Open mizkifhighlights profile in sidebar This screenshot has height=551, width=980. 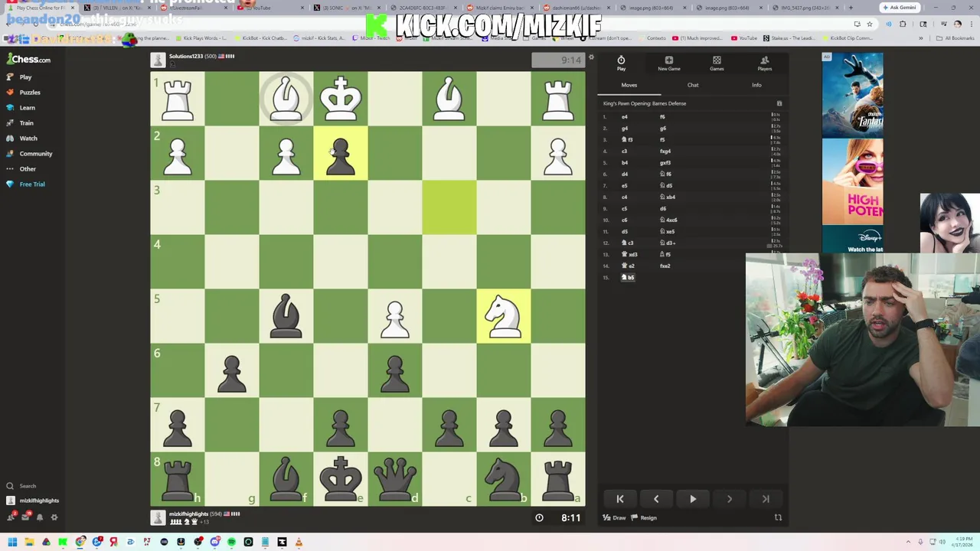click(32, 500)
